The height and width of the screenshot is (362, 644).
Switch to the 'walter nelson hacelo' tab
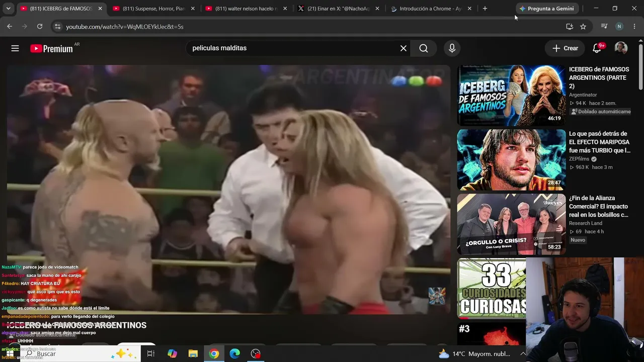[x=247, y=9]
